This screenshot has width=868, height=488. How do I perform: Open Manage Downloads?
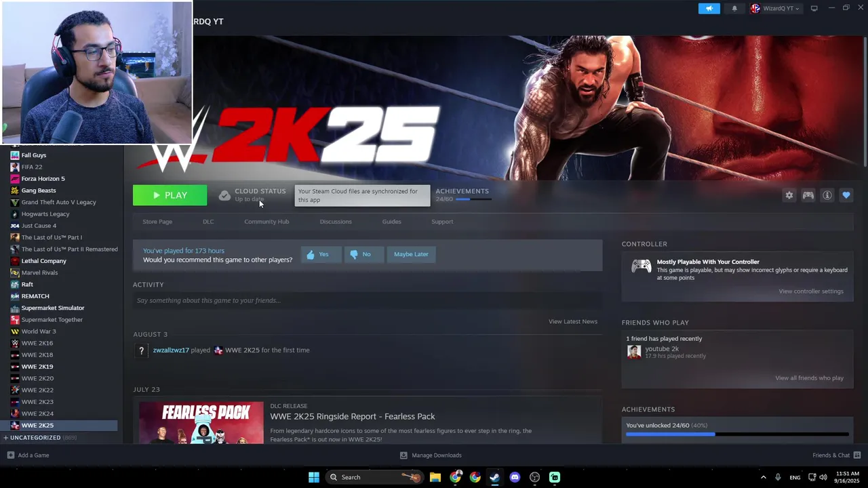pos(431,455)
